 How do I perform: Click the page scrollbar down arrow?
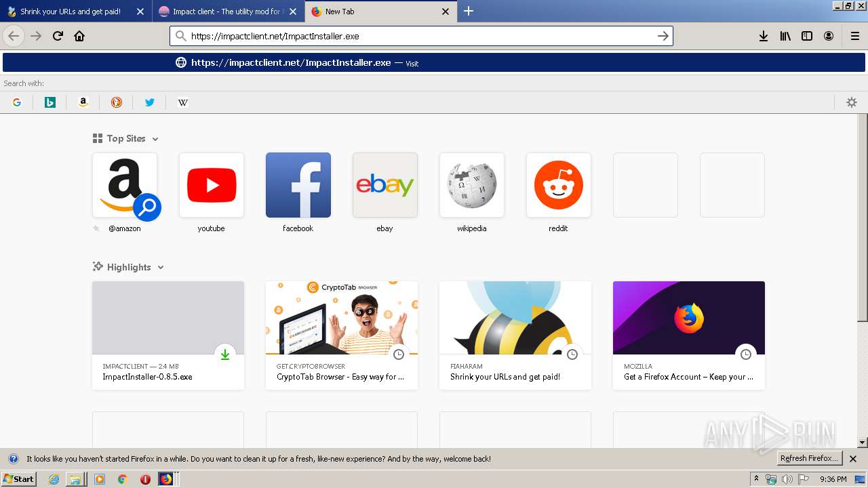coord(863,443)
